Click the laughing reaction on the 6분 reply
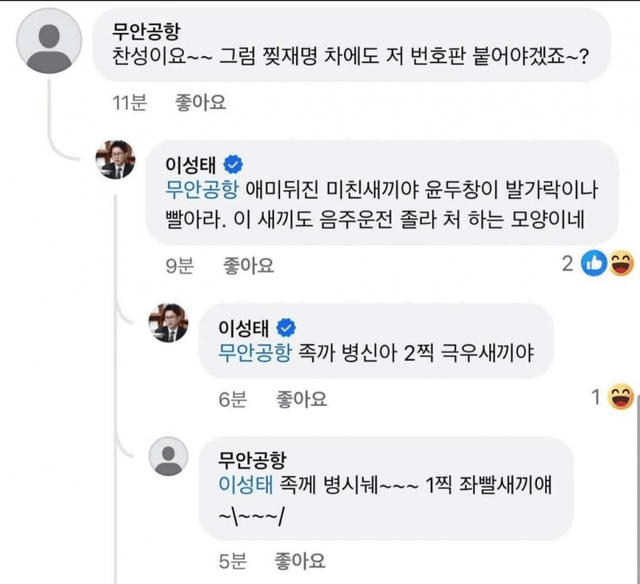Screen dimensions: 640x584 [620, 397]
